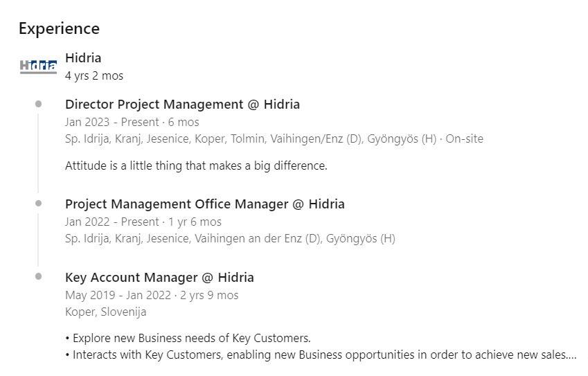This screenshot has width=588, height=376.
Task: Click the timeline dot beside Director Project Management
Action: pyautogui.click(x=38, y=104)
